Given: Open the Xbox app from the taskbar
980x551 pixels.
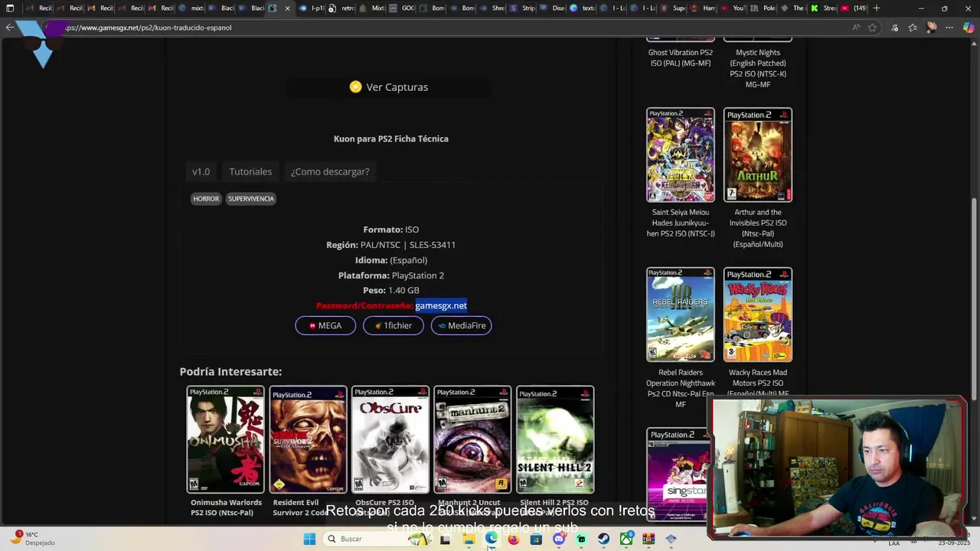Looking at the screenshot, I should 626,539.
